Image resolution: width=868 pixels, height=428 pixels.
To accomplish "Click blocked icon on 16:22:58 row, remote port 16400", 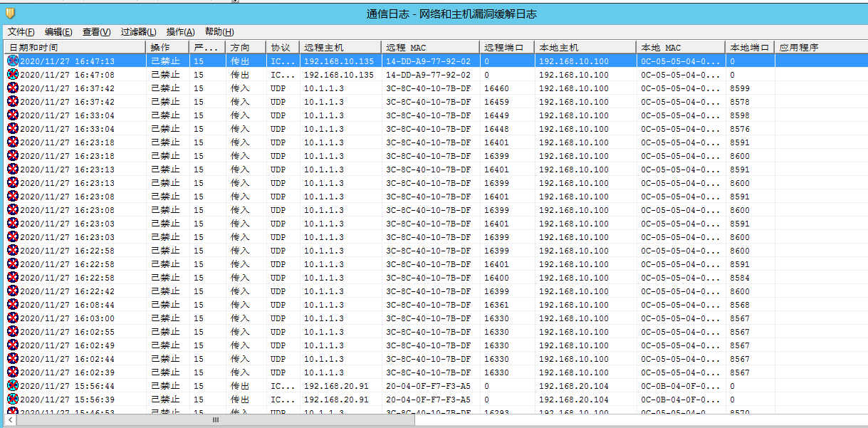I will (x=13, y=278).
